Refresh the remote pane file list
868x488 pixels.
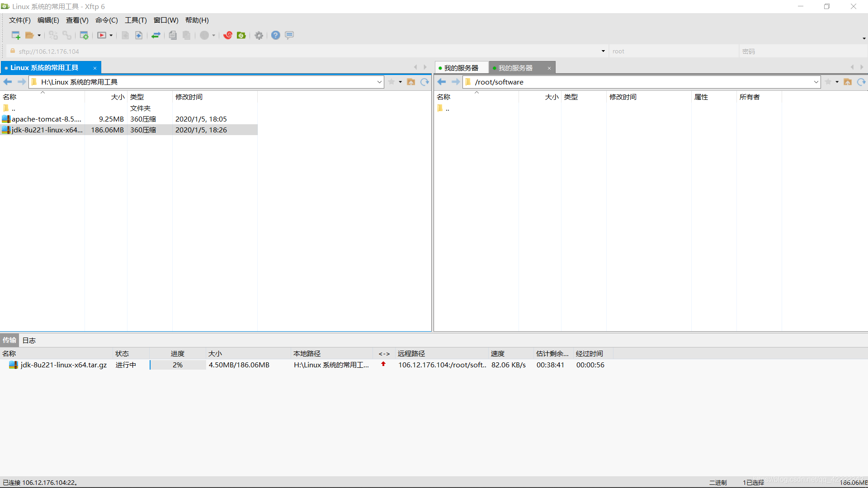point(861,82)
